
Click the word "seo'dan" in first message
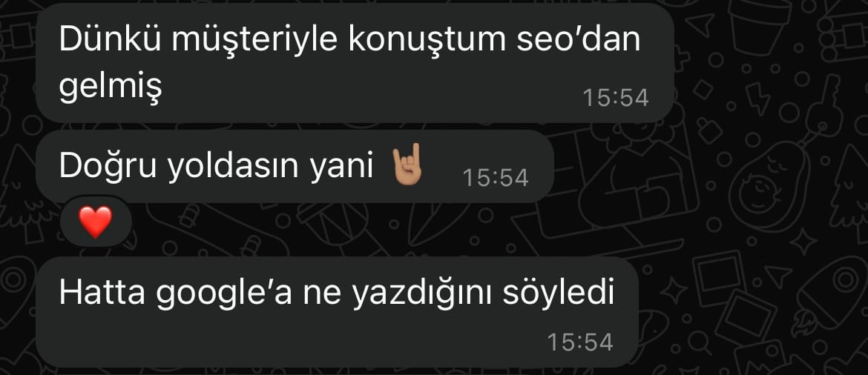coord(578,40)
